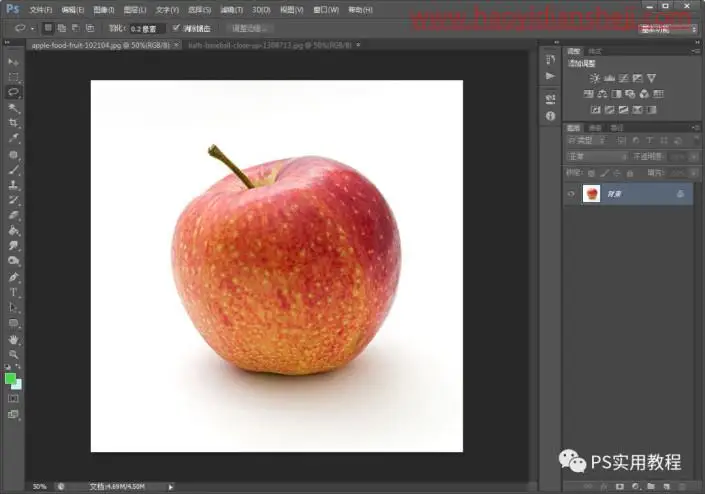Select the Horizontal Type tool

coord(13,293)
